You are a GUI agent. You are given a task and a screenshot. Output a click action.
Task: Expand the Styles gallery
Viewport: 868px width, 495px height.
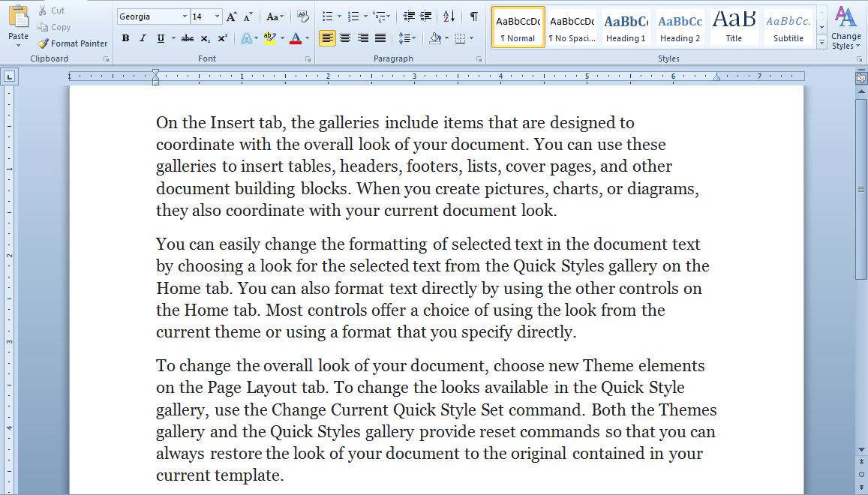click(x=821, y=43)
